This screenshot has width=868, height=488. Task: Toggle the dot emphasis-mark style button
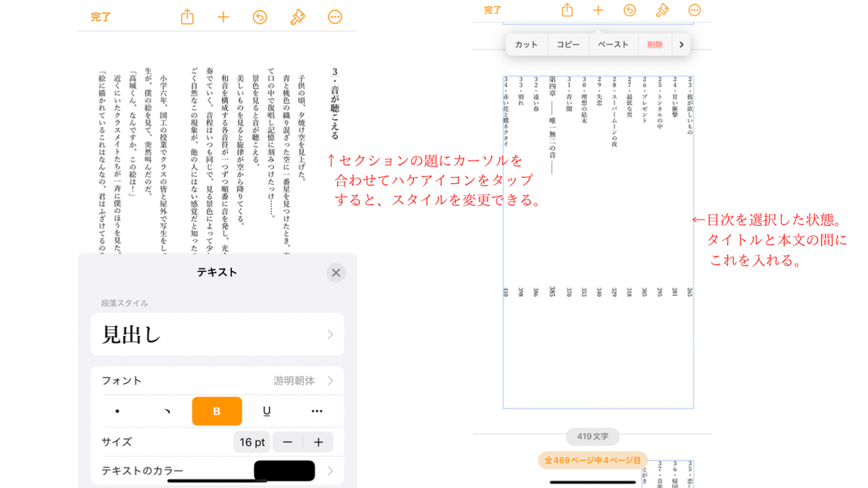[x=117, y=411]
